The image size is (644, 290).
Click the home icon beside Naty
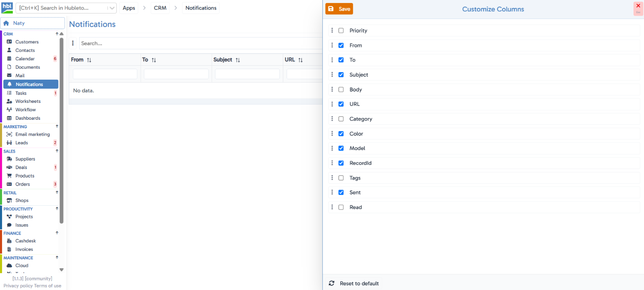tap(6, 23)
